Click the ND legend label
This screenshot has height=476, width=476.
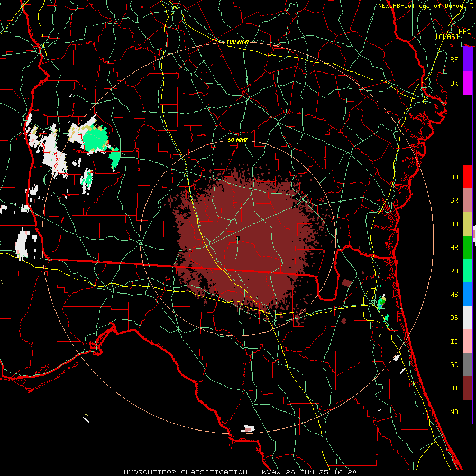click(454, 411)
